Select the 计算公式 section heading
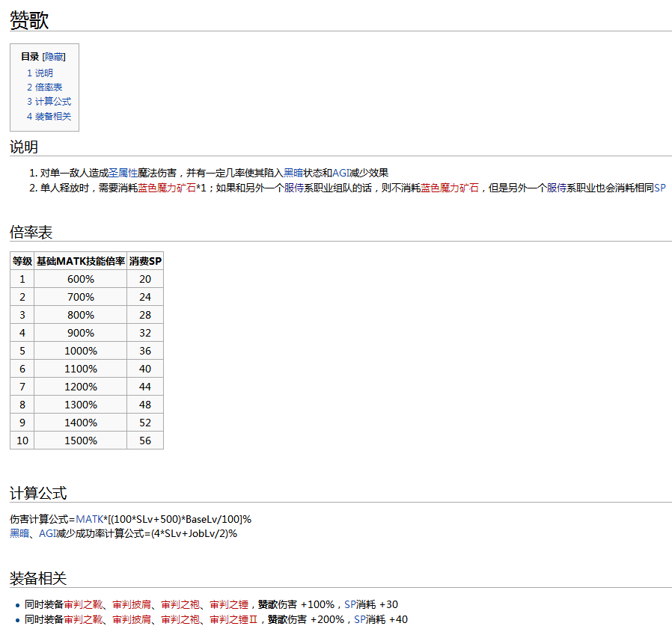The width and height of the screenshot is (672, 626). [38, 493]
